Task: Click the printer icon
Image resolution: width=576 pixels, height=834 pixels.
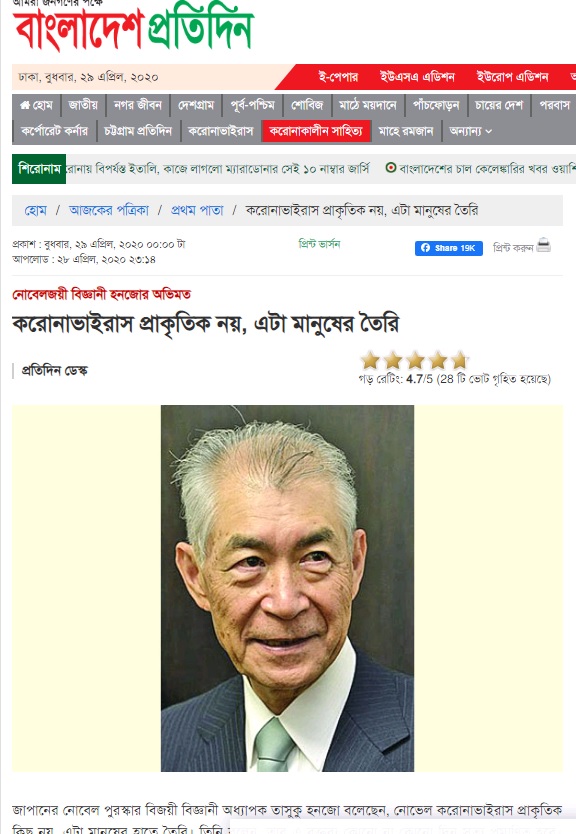Action: point(544,245)
